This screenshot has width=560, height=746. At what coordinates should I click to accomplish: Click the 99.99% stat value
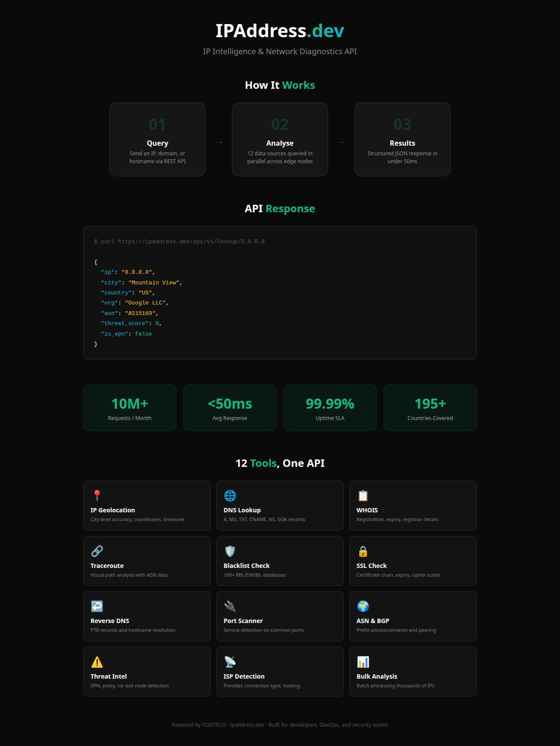tap(330, 403)
